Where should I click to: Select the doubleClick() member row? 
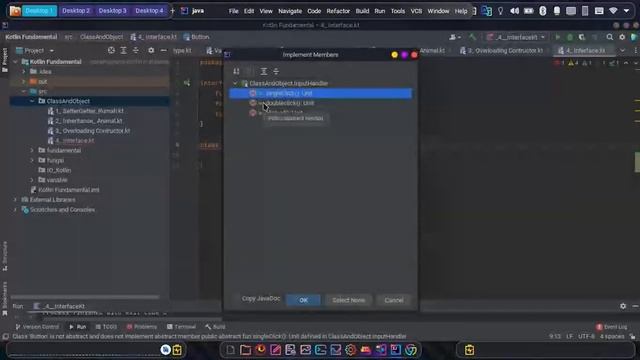coord(320,103)
